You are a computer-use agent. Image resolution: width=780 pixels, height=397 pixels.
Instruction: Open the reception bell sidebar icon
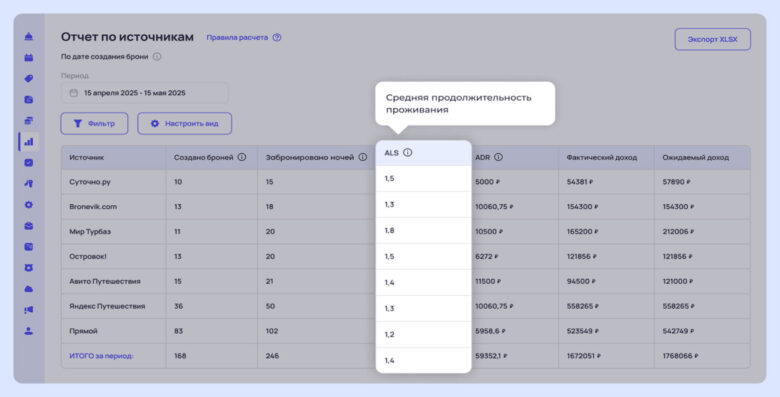[29, 36]
